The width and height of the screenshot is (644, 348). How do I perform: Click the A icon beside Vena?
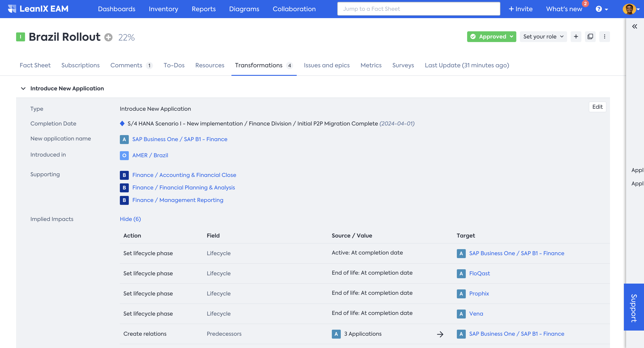[x=461, y=314]
